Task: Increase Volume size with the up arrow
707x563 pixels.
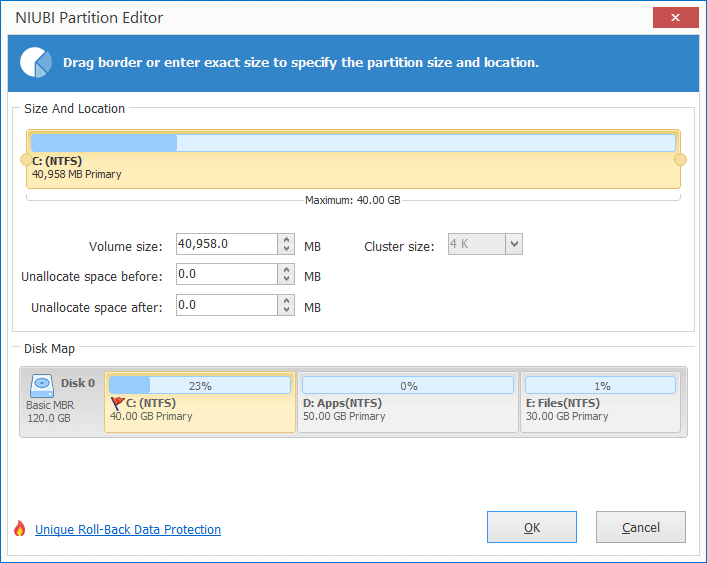Action: click(286, 239)
